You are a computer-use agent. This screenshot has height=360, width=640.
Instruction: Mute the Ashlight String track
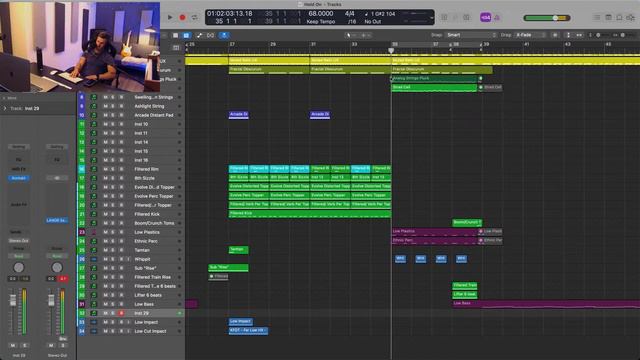point(105,106)
